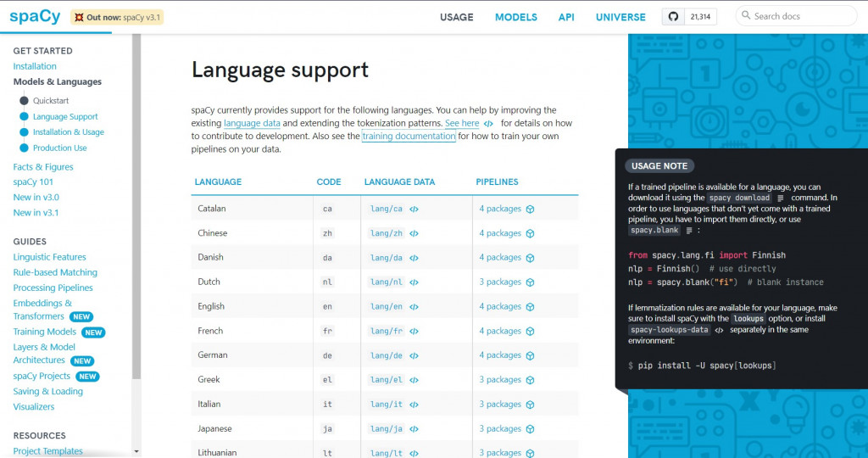Click code icon next to lang/fr

click(414, 331)
